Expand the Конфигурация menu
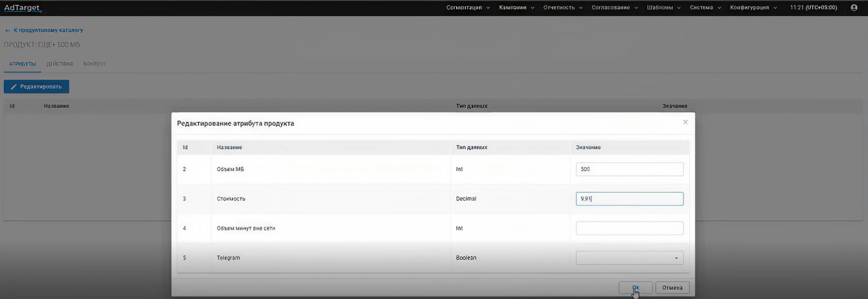 (x=753, y=8)
